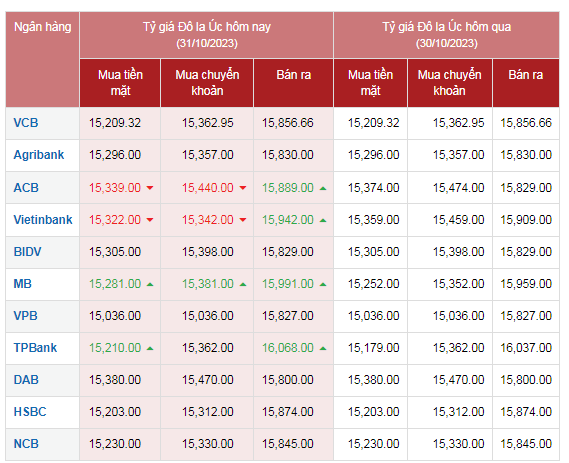This screenshot has width=569, height=463.
Task: Click today's 'Mua tiền mặt' column header
Action: click(x=120, y=82)
